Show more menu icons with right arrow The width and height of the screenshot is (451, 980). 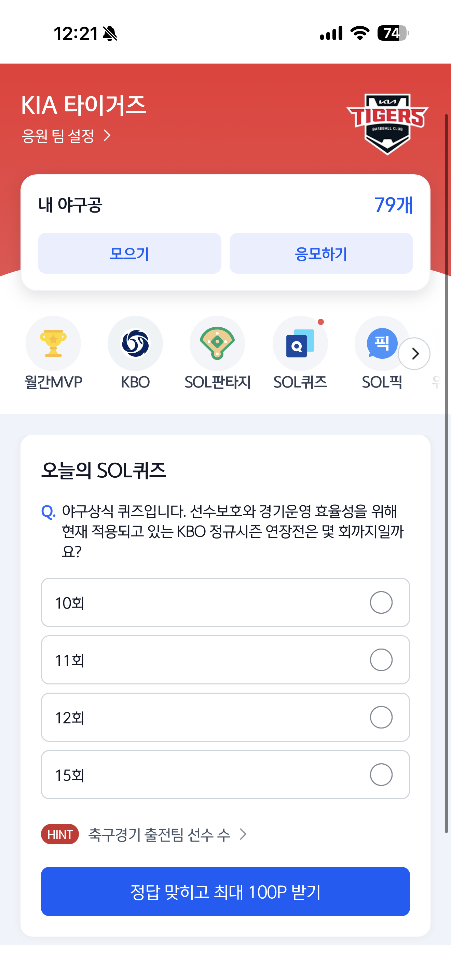click(x=414, y=354)
